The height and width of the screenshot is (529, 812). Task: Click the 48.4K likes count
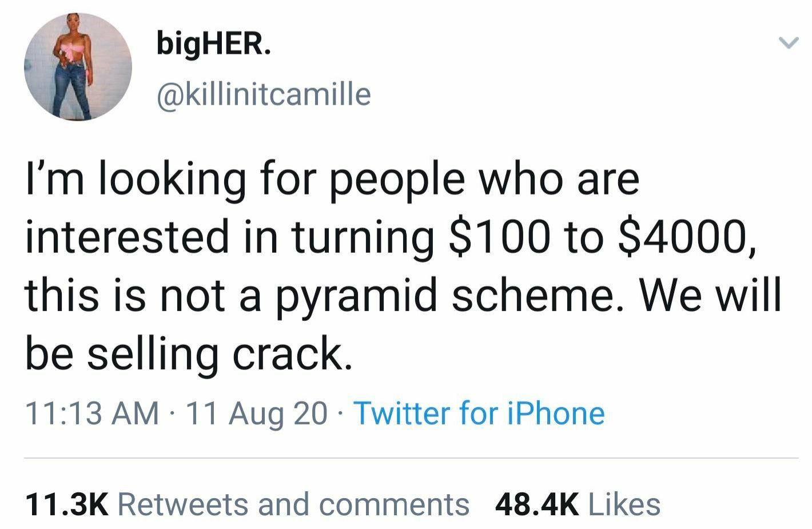pyautogui.click(x=536, y=504)
